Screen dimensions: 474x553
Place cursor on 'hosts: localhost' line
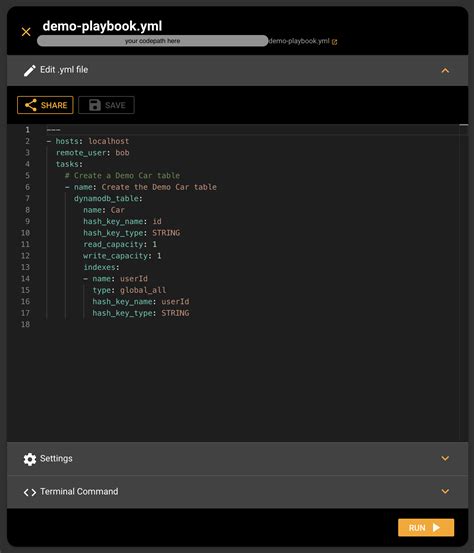click(x=88, y=141)
